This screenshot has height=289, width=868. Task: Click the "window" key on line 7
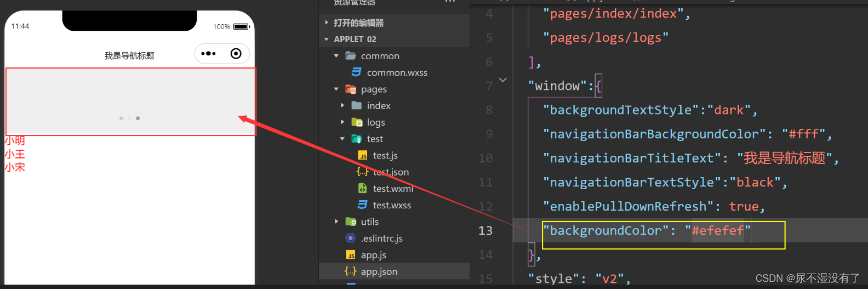557,86
